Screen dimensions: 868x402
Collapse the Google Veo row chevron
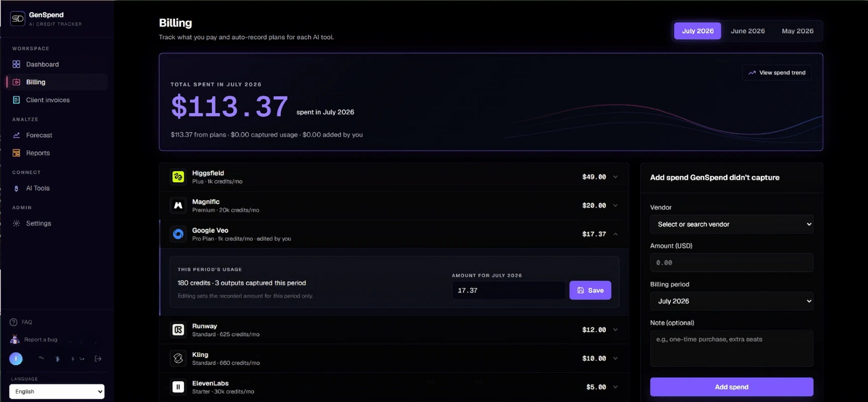(x=615, y=234)
